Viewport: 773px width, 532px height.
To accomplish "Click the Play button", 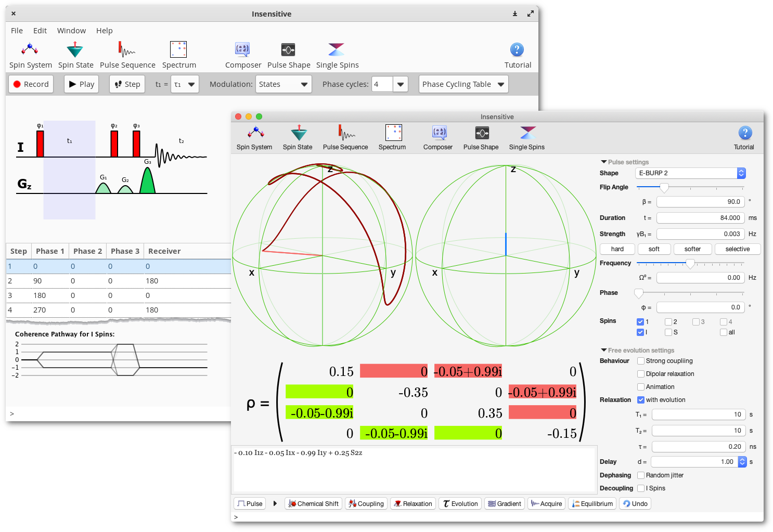I will [81, 84].
